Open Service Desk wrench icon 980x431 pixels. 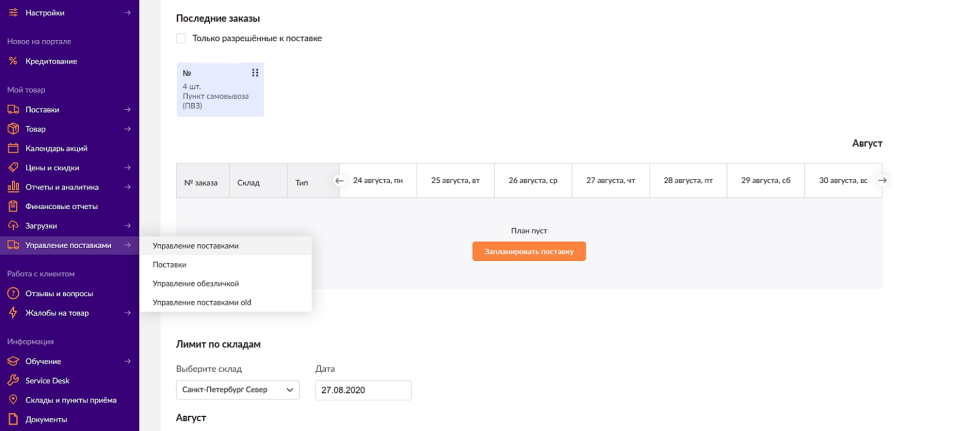click(x=13, y=380)
